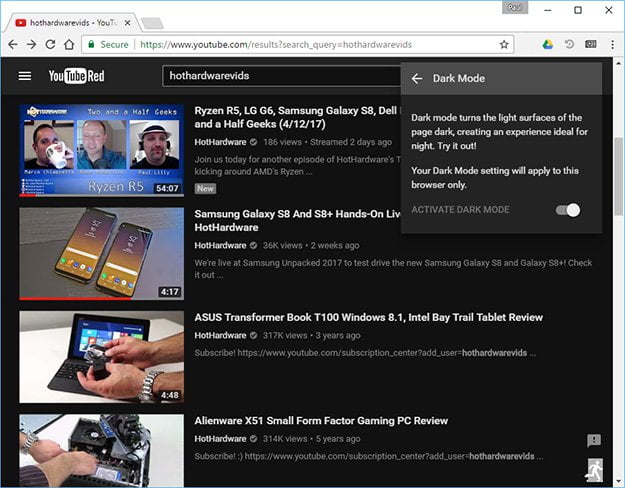The width and height of the screenshot is (625, 488).
Task: Open the Ryzen R5 Two and a Half Geeks thumbnail
Action: click(102, 150)
